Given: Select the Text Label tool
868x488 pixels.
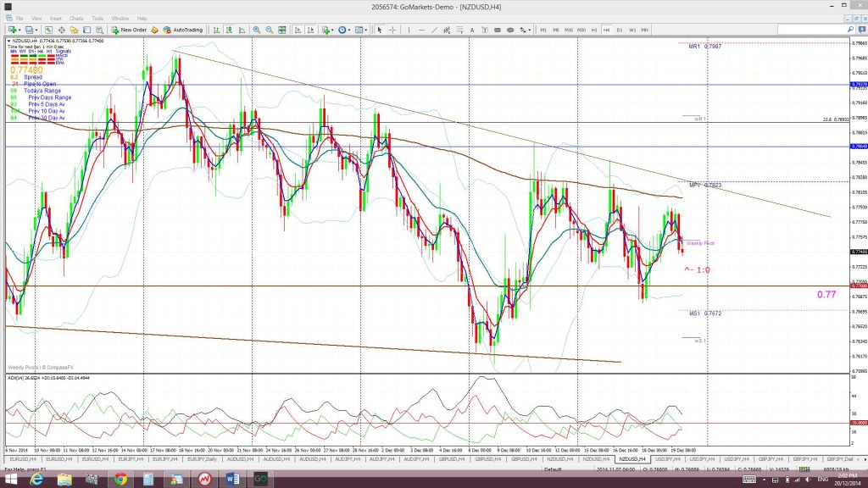Looking at the screenshot, I should click(485, 30).
